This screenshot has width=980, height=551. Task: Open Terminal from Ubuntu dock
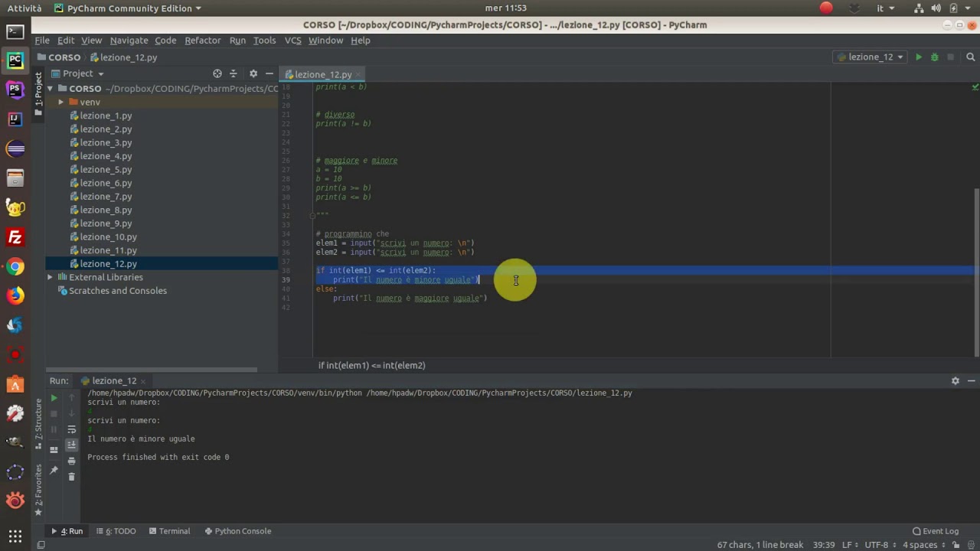point(15,31)
